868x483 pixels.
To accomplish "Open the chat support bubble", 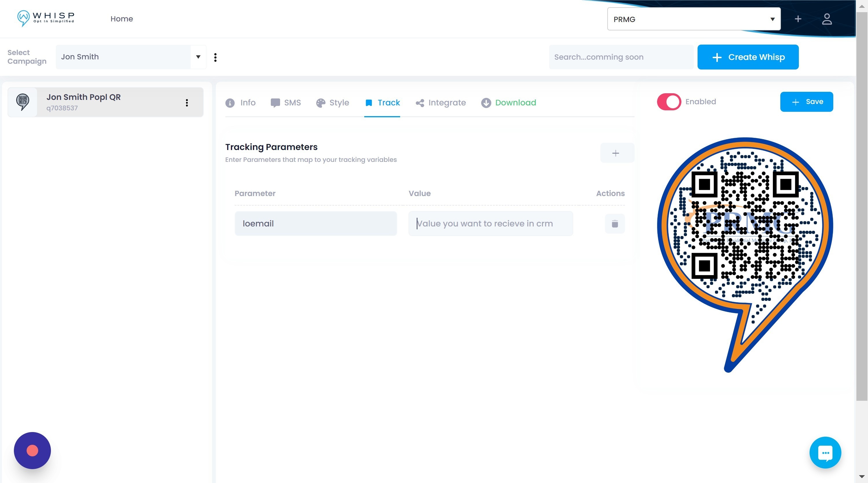I will tap(825, 452).
